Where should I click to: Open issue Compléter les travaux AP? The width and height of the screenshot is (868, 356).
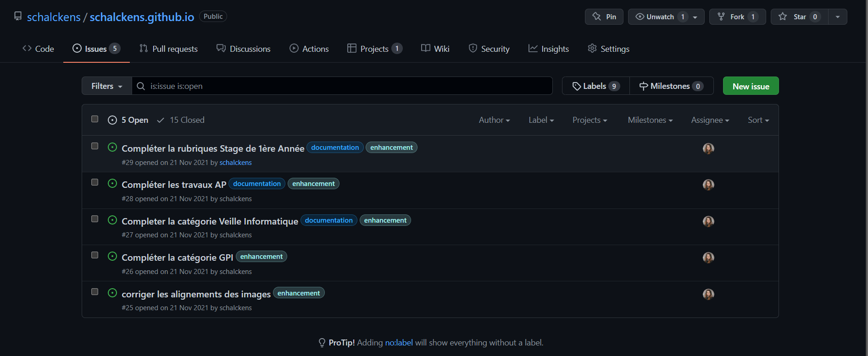(174, 185)
